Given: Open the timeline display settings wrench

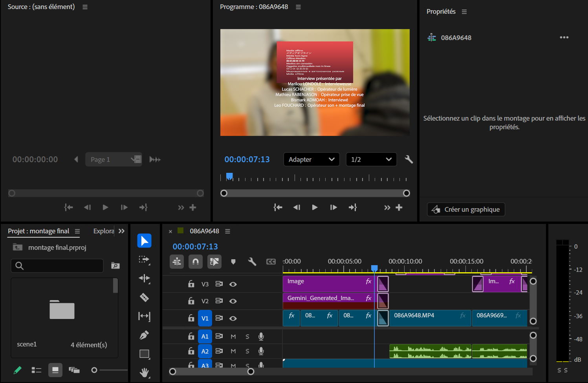Looking at the screenshot, I should click(252, 261).
